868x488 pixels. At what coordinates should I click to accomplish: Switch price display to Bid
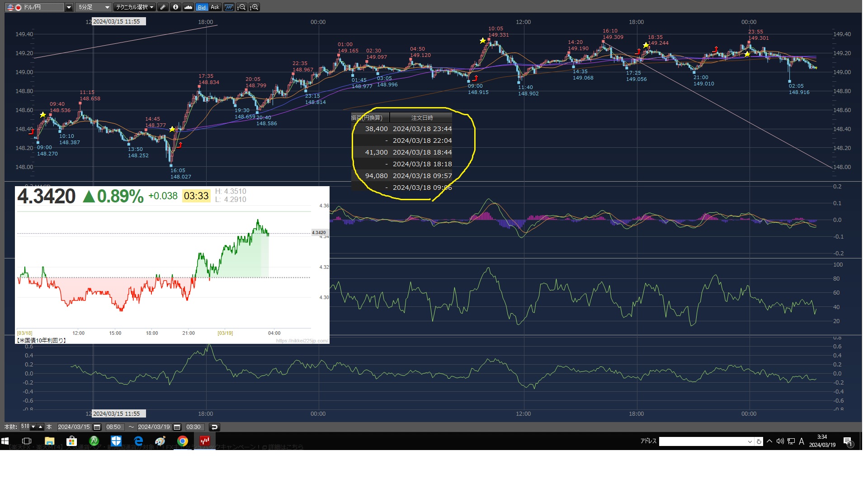pos(202,7)
